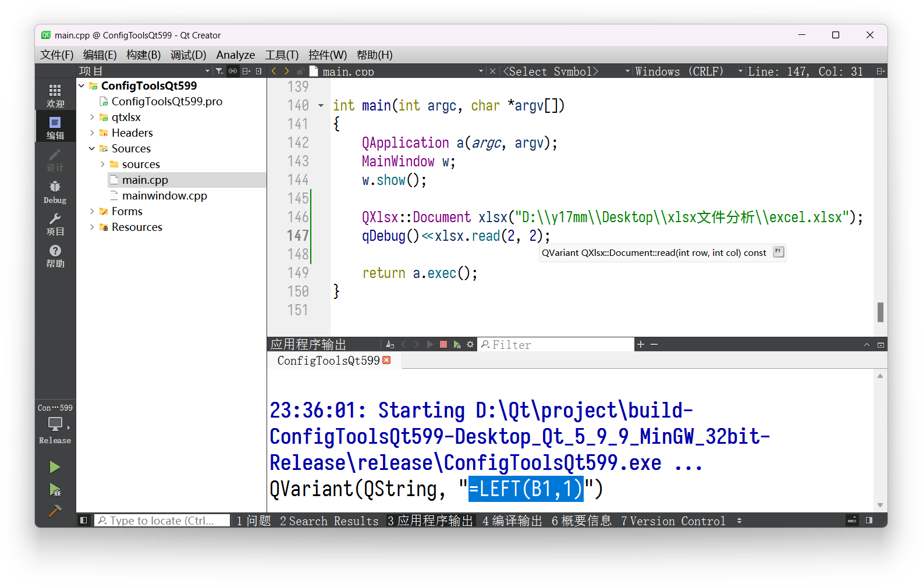This screenshot has height=588, width=923.
Task: Open application output settings gear
Action: pyautogui.click(x=470, y=344)
